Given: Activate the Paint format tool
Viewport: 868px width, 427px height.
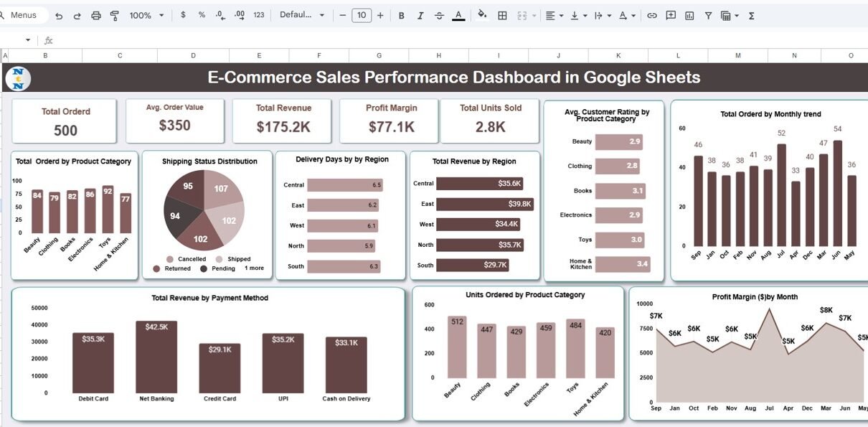Looking at the screenshot, I should [115, 15].
